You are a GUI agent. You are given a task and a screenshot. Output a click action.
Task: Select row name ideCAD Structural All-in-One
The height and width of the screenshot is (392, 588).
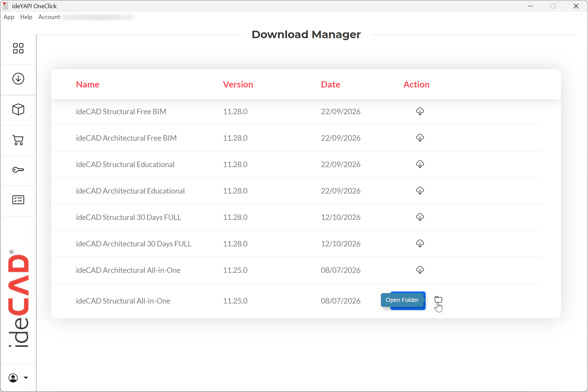pyautogui.click(x=123, y=301)
